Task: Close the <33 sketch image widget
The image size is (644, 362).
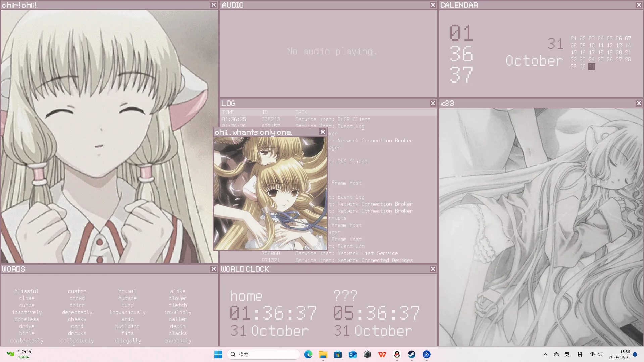Action: (x=639, y=103)
